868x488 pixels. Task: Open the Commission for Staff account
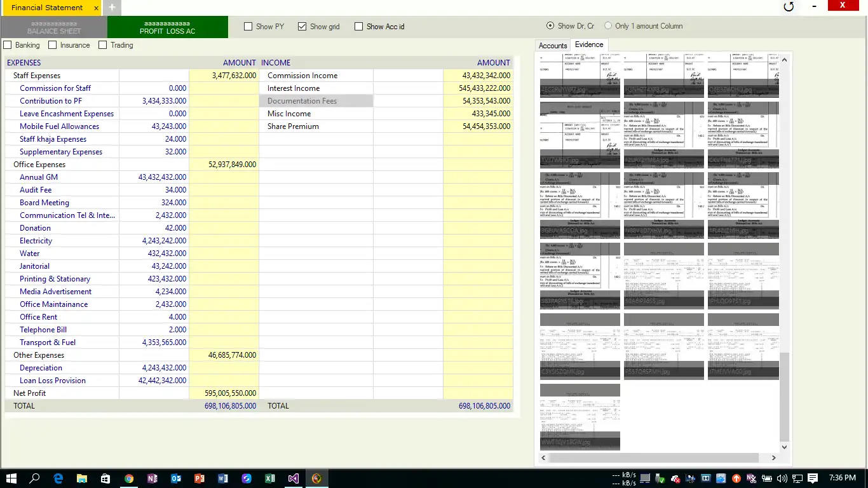pos(55,88)
